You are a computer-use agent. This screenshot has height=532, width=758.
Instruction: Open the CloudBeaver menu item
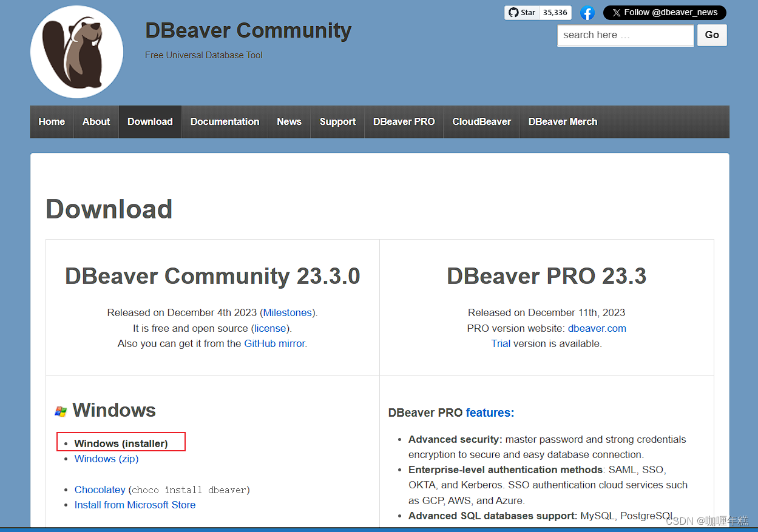click(x=481, y=122)
